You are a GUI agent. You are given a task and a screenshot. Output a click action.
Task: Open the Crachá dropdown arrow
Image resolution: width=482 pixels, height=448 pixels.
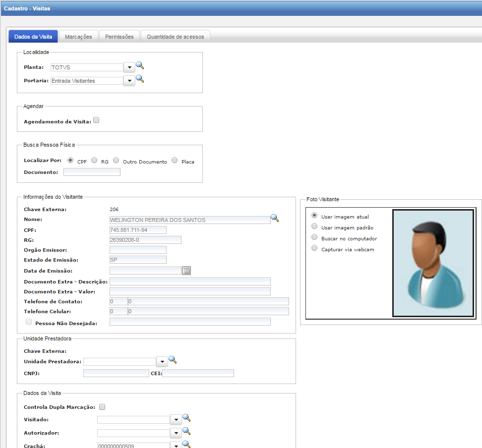click(176, 446)
